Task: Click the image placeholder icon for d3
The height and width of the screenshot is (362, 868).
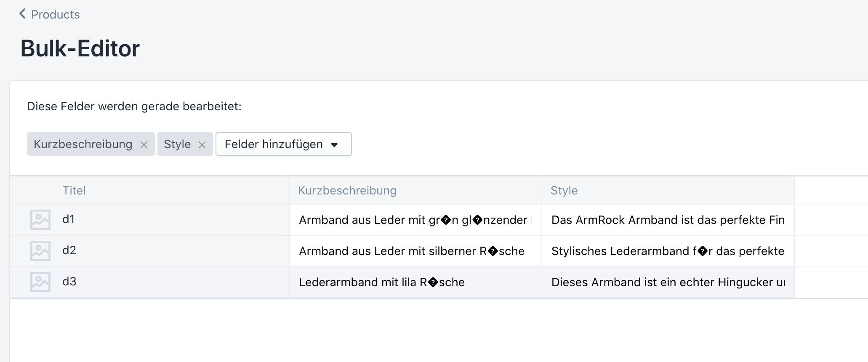Action: click(40, 282)
